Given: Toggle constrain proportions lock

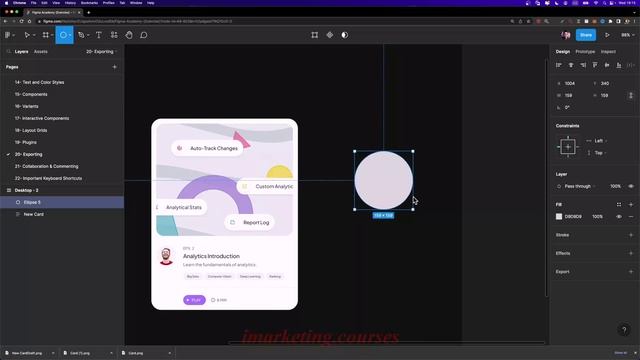Looking at the screenshot, I should [631, 96].
